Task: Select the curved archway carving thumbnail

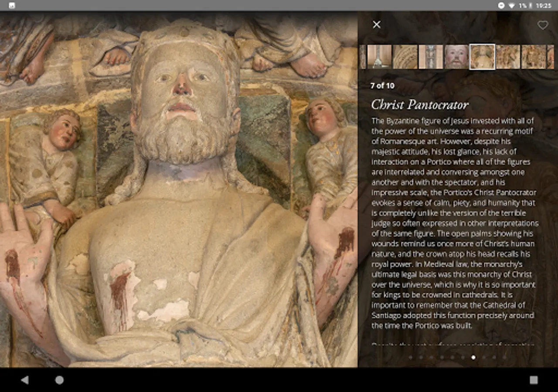Action: point(405,57)
